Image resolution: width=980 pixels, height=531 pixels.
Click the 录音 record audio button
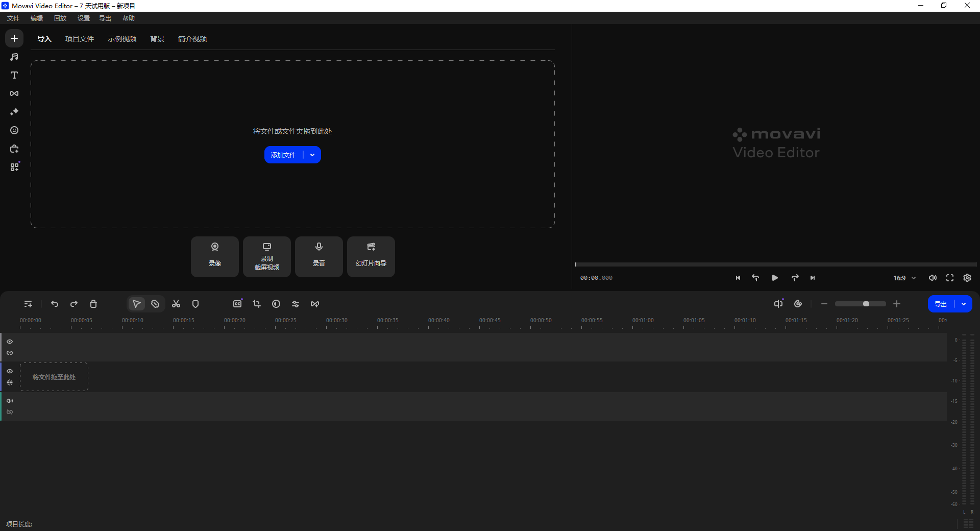click(x=319, y=256)
